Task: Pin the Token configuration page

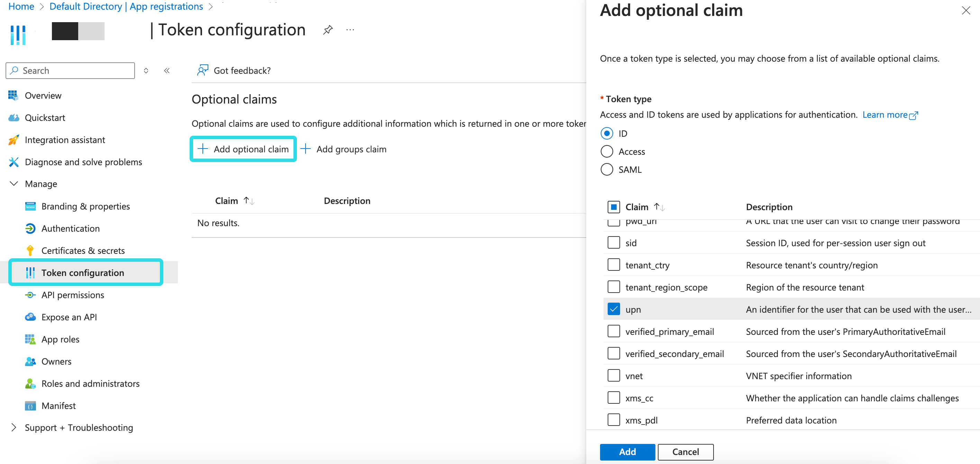Action: pyautogui.click(x=328, y=30)
